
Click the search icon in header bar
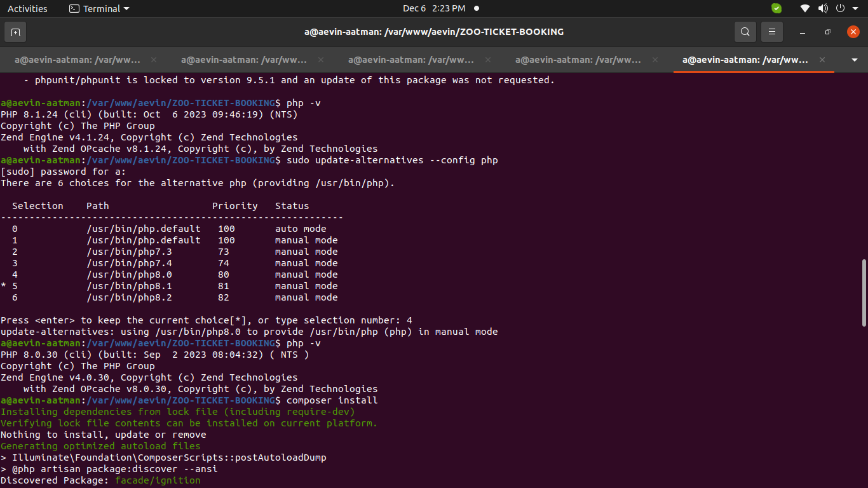[745, 32]
